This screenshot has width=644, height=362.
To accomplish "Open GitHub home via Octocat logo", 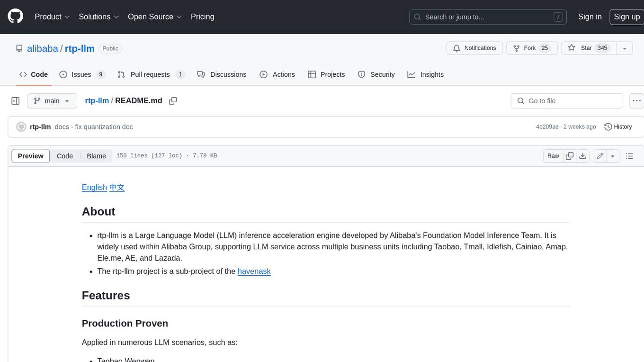I will [16, 17].
